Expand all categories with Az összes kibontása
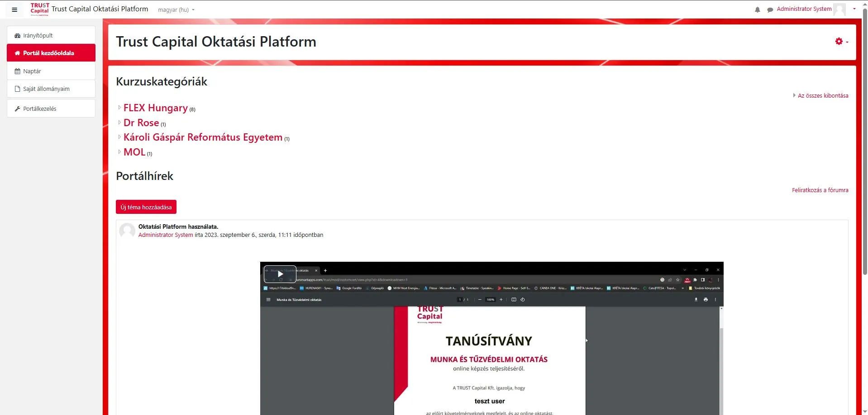The width and height of the screenshot is (868, 415). (822, 95)
